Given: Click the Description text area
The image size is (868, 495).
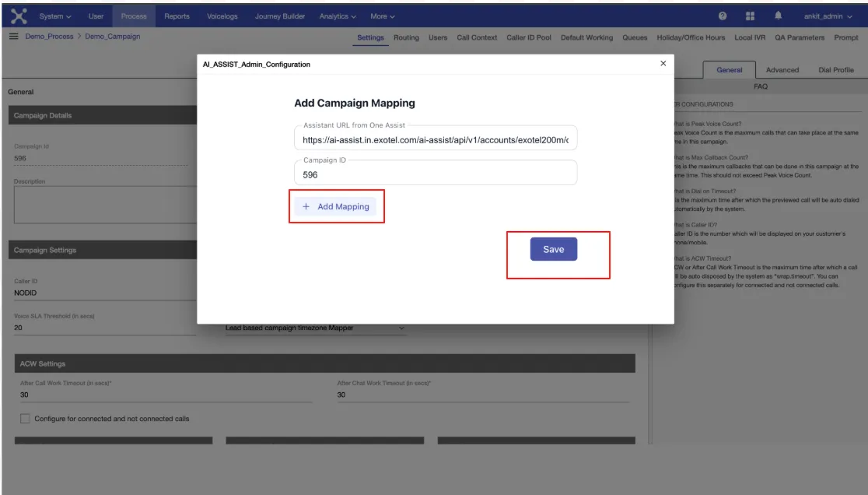Looking at the screenshot, I should (105, 205).
